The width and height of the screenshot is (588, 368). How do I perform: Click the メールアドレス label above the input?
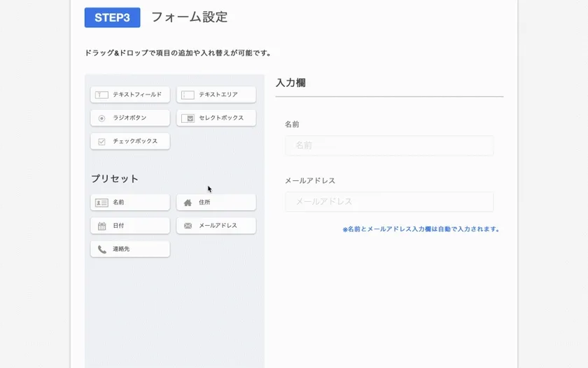click(x=309, y=181)
